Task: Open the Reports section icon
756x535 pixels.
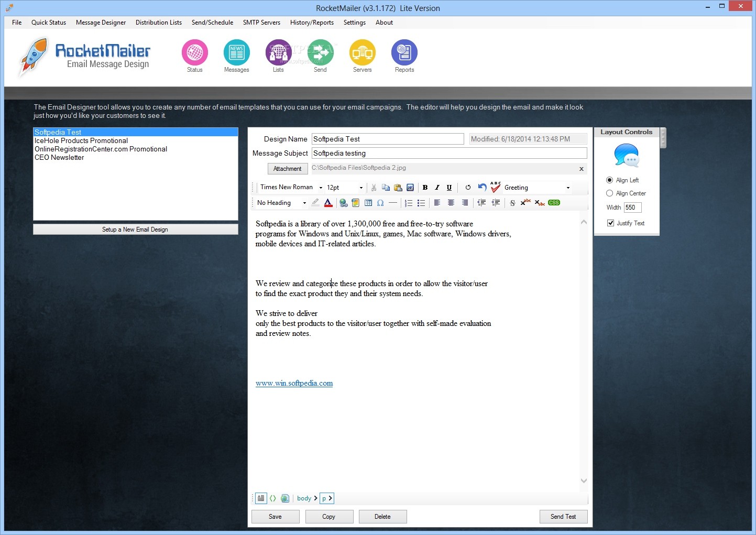Action: [404, 52]
